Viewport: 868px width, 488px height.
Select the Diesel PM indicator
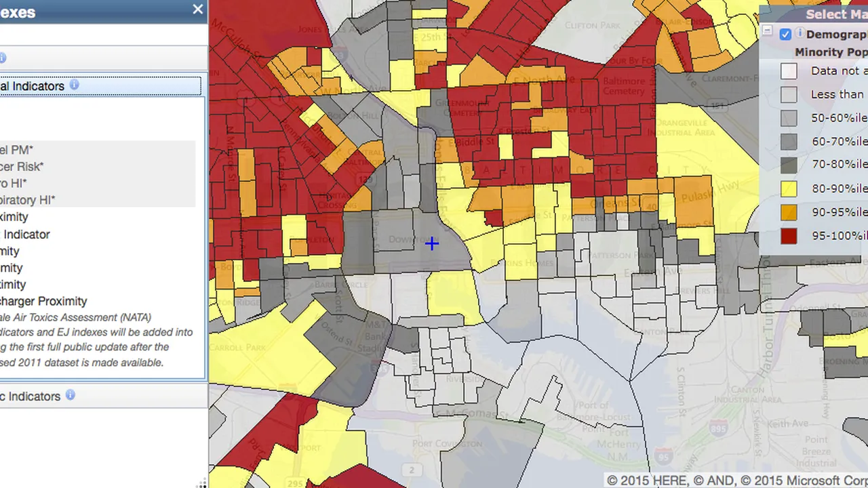[16, 150]
